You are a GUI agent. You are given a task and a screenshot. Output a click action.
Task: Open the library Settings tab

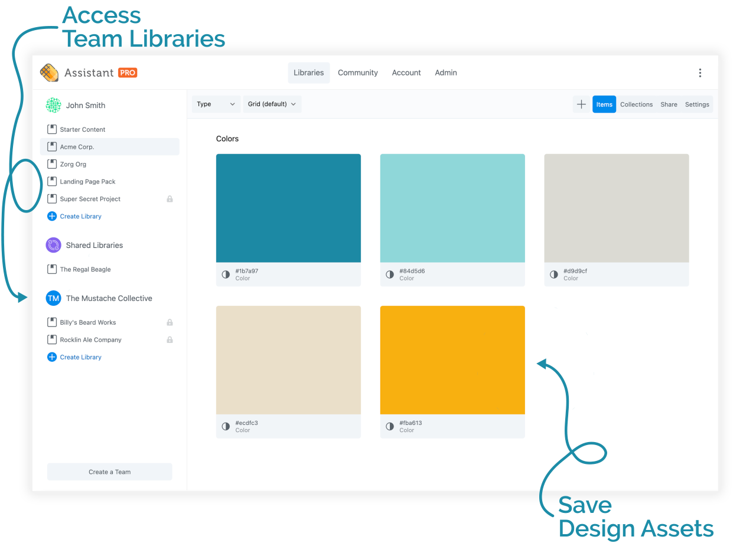pos(697,104)
